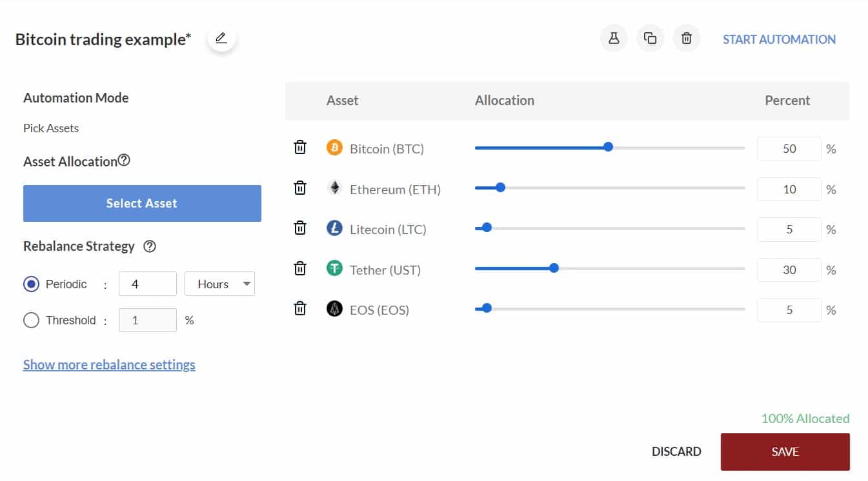This screenshot has width=868, height=481.
Task: Click the duplicate automation copy icon
Action: click(651, 39)
